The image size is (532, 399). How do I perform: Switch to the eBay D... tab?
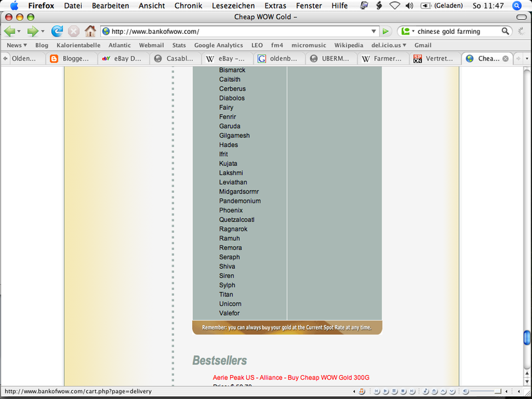pyautogui.click(x=124, y=59)
